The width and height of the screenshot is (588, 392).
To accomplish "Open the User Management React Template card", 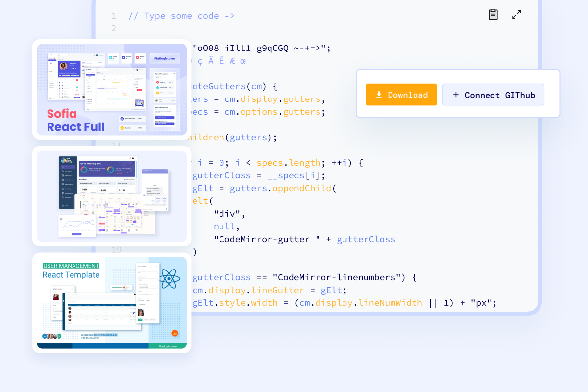I will (112, 303).
